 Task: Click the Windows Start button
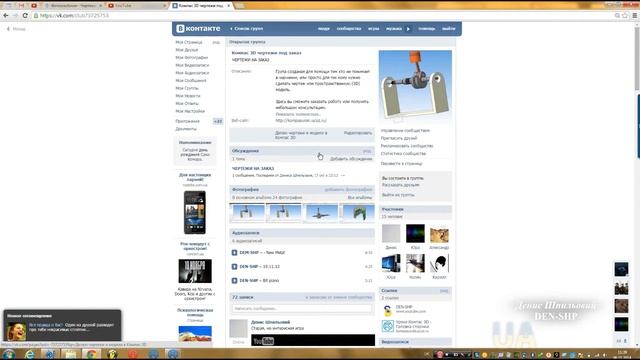(x=9, y=354)
